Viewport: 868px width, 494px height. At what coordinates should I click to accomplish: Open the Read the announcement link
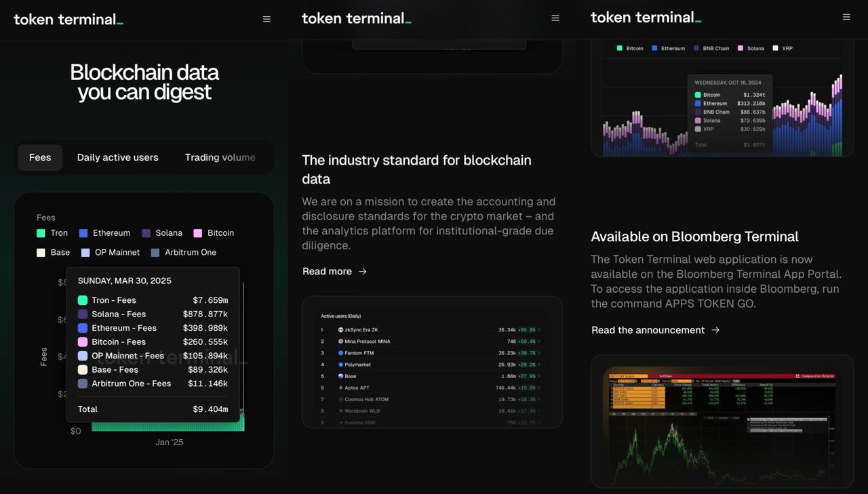(x=648, y=330)
